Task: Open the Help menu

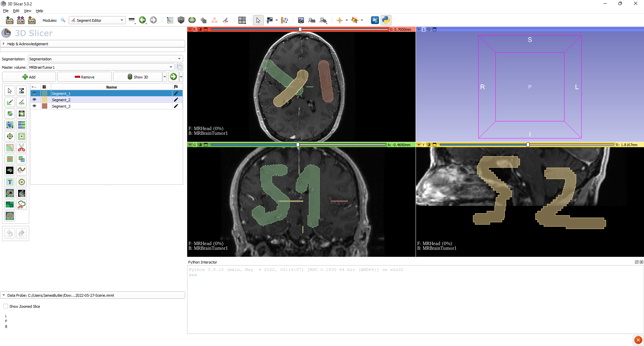Action: tap(40, 11)
